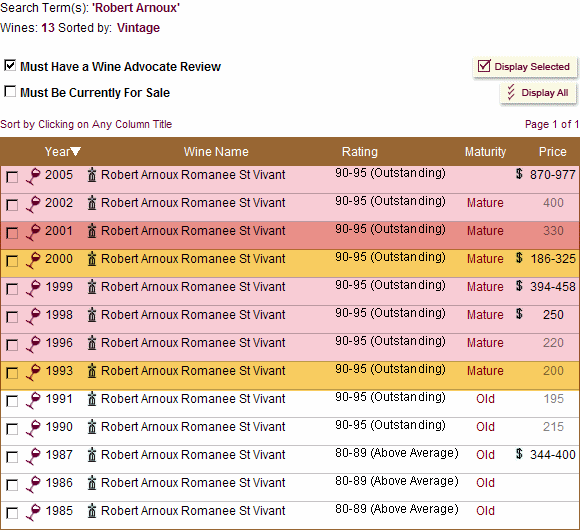Viewport: 580px width, 530px height.
Task: Click the bottle icon in the 1986 row
Action: pyautogui.click(x=92, y=484)
